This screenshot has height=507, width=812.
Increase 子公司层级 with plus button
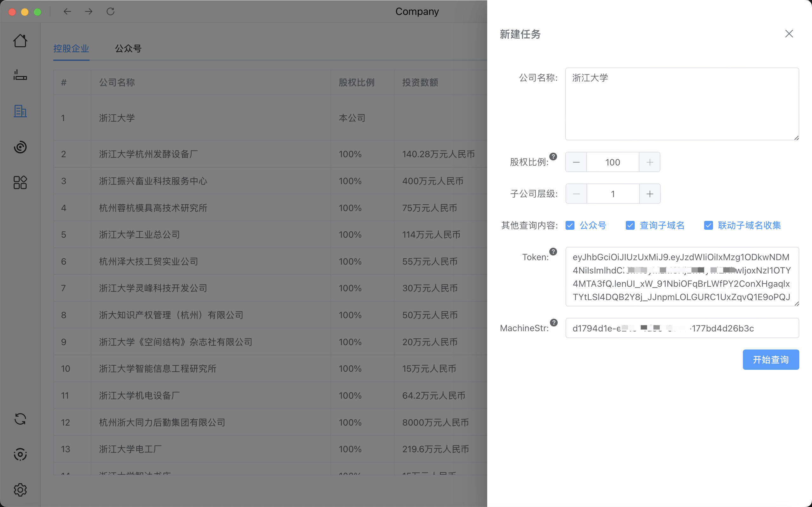(650, 194)
